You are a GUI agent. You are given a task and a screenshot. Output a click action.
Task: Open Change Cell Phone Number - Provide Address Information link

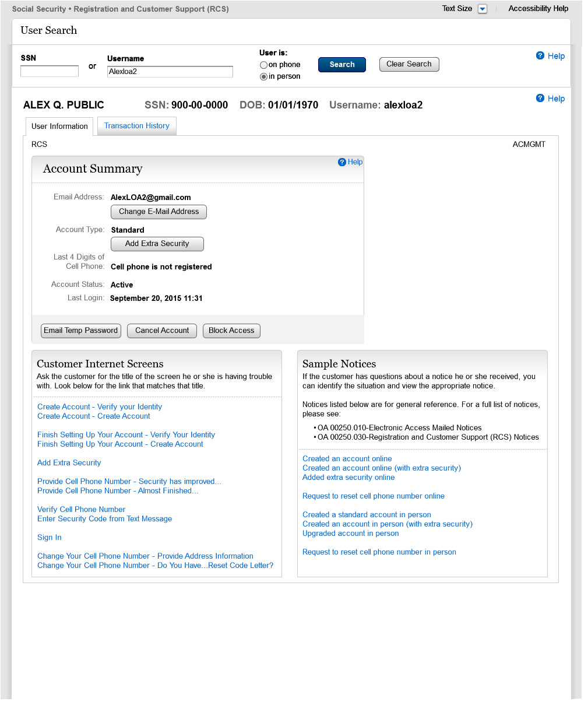click(145, 556)
